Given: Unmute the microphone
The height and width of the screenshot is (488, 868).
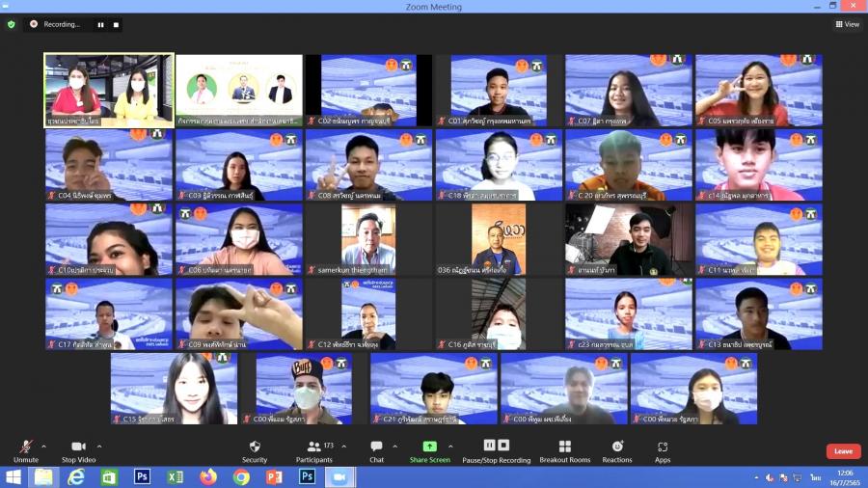Looking at the screenshot, I should coord(25,449).
